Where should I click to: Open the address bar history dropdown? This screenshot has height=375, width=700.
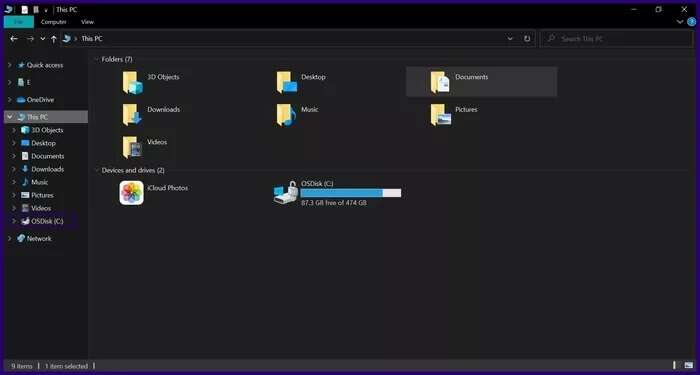tap(510, 39)
